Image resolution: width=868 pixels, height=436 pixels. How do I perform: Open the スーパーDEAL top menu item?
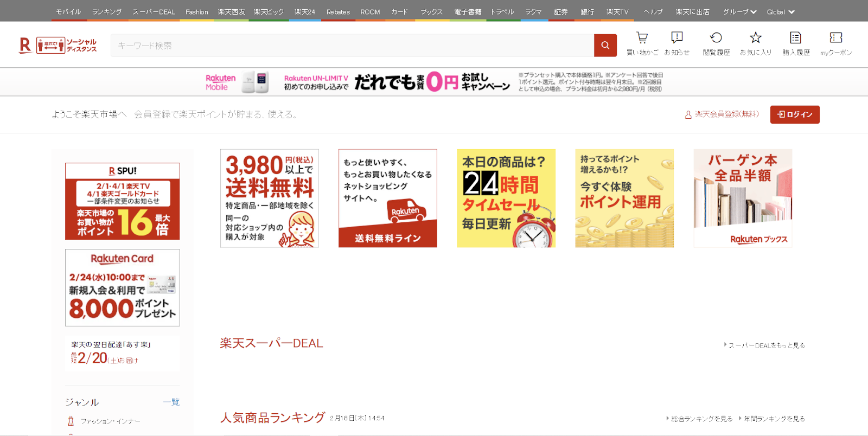click(x=154, y=11)
